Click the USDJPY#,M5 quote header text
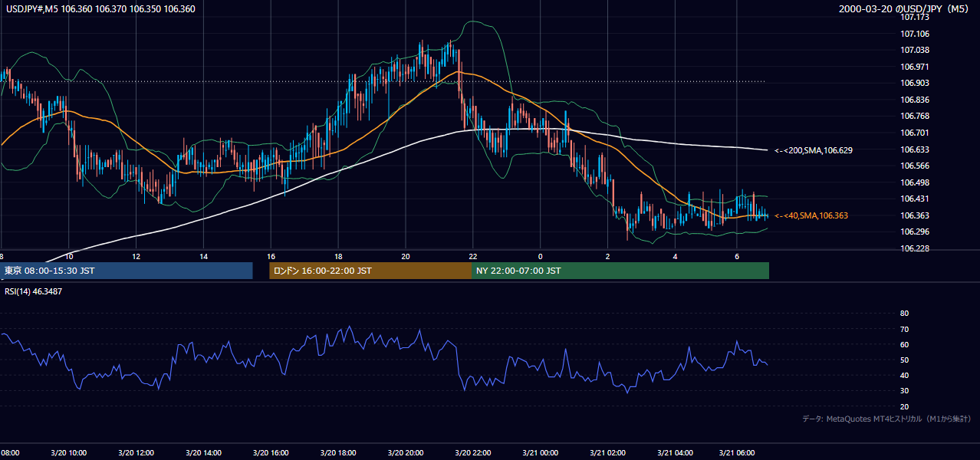The image size is (980, 460). coord(100,9)
